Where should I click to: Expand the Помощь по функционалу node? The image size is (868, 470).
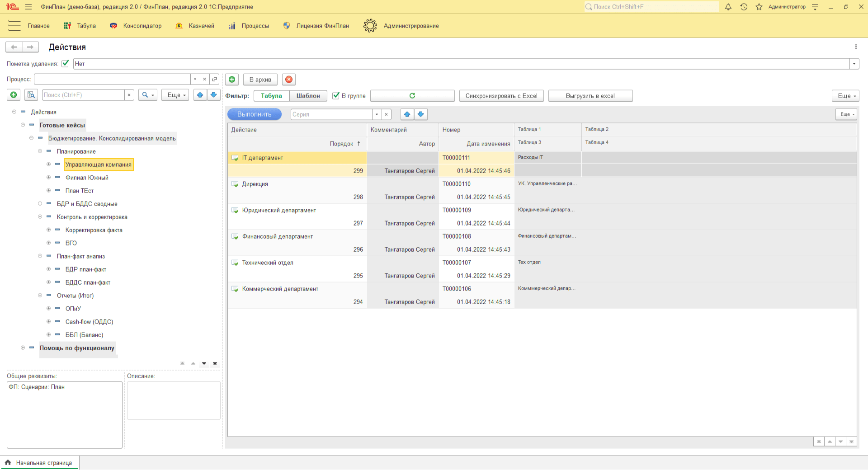(x=23, y=348)
